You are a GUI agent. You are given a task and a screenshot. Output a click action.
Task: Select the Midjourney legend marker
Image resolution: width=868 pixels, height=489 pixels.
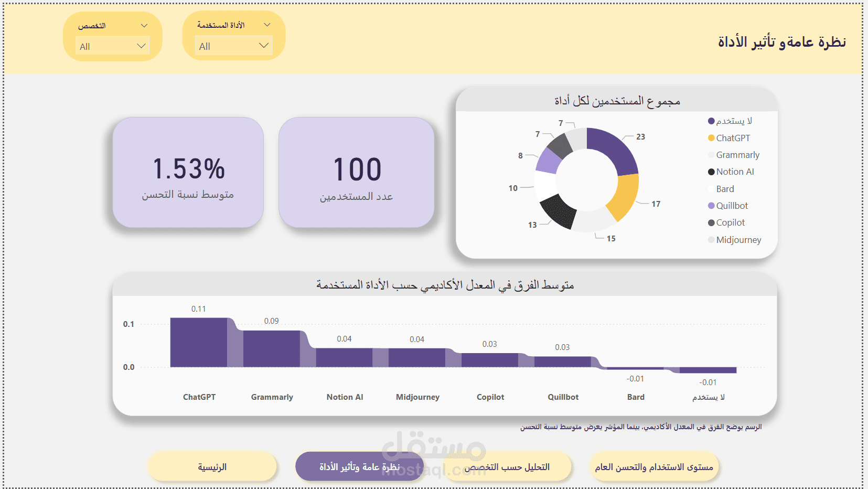(x=711, y=240)
